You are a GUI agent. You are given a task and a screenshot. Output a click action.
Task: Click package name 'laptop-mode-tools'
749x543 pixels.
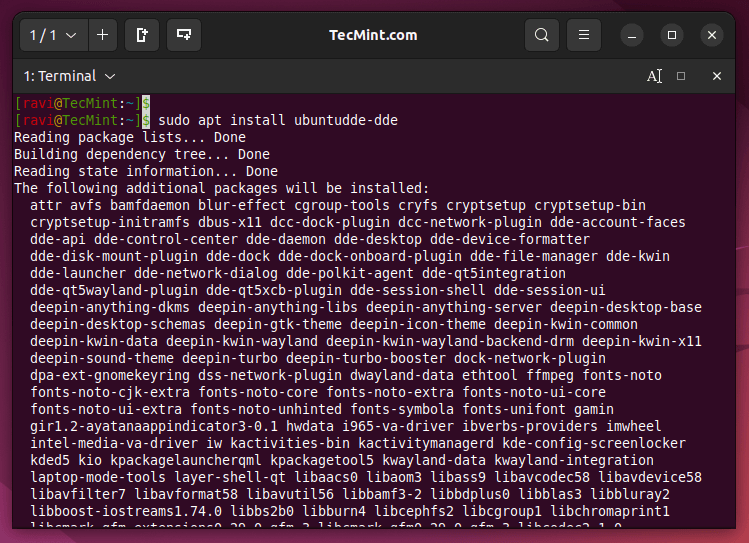tap(98, 477)
